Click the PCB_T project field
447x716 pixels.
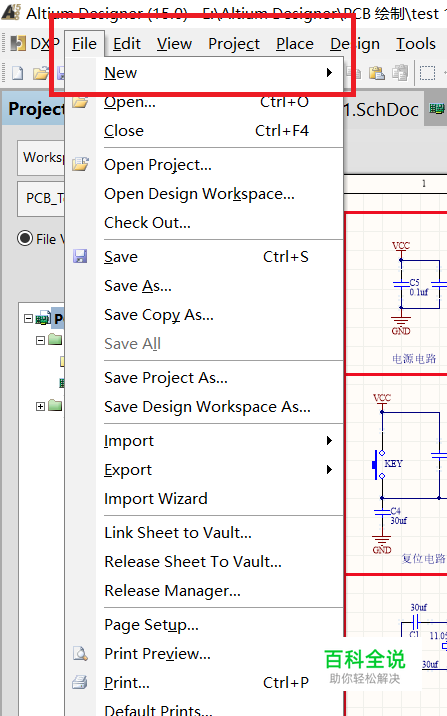[41, 199]
